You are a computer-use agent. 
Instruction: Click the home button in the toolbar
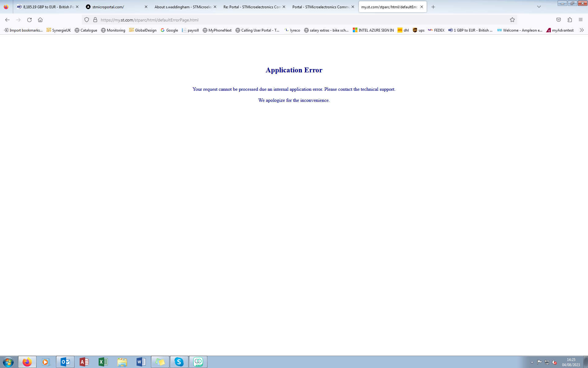click(40, 20)
